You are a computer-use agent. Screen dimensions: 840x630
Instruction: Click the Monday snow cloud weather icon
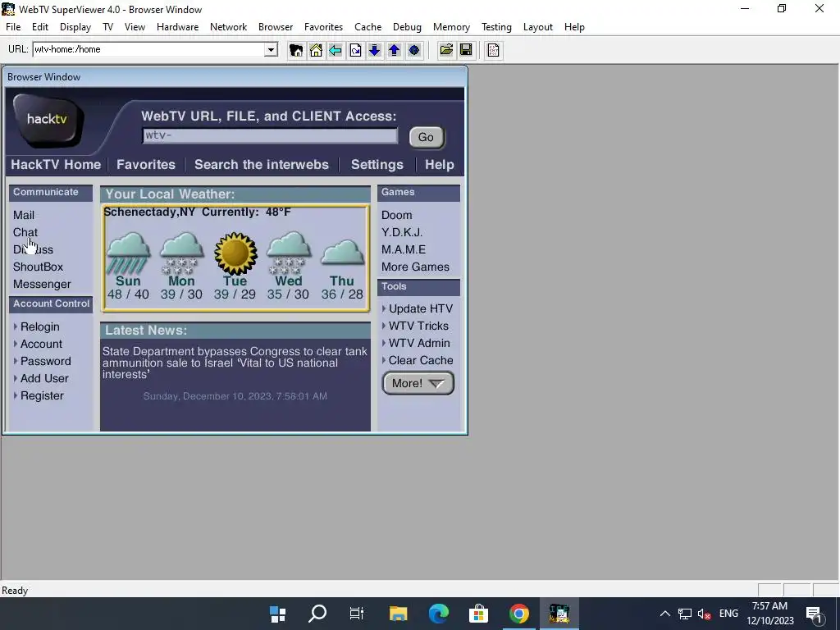[181, 253]
